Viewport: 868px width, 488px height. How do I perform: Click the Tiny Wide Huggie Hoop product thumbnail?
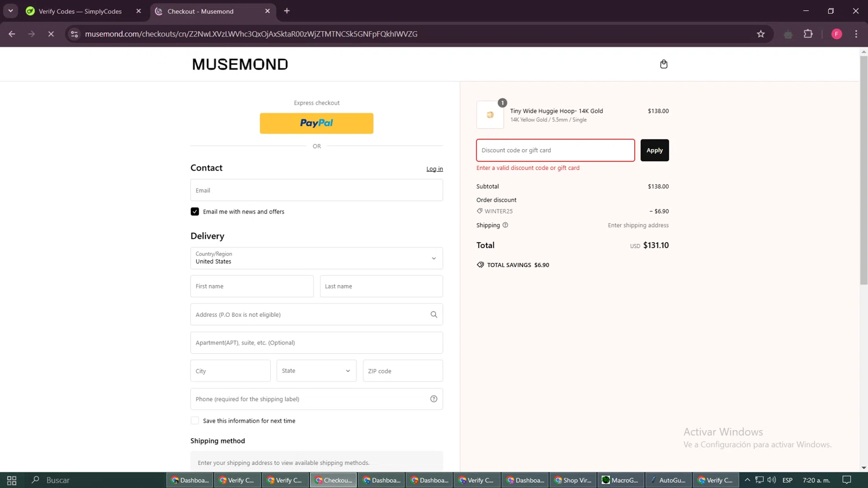point(490,114)
